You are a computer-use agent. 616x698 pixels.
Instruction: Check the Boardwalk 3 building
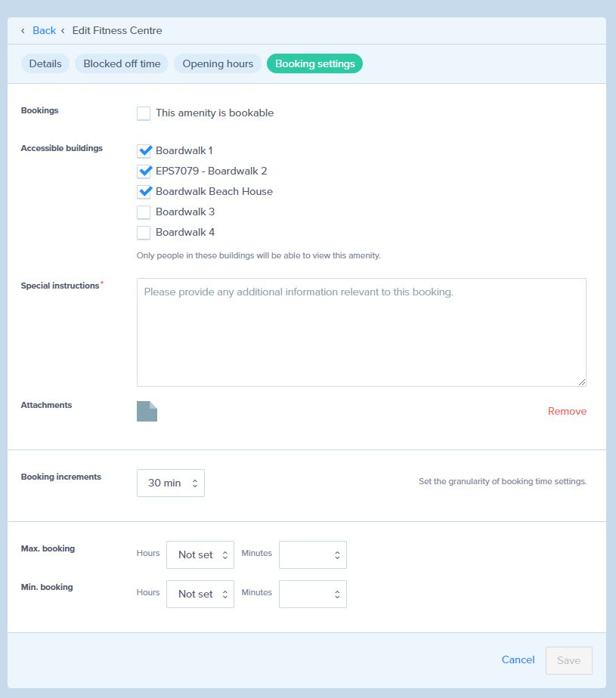click(x=144, y=212)
